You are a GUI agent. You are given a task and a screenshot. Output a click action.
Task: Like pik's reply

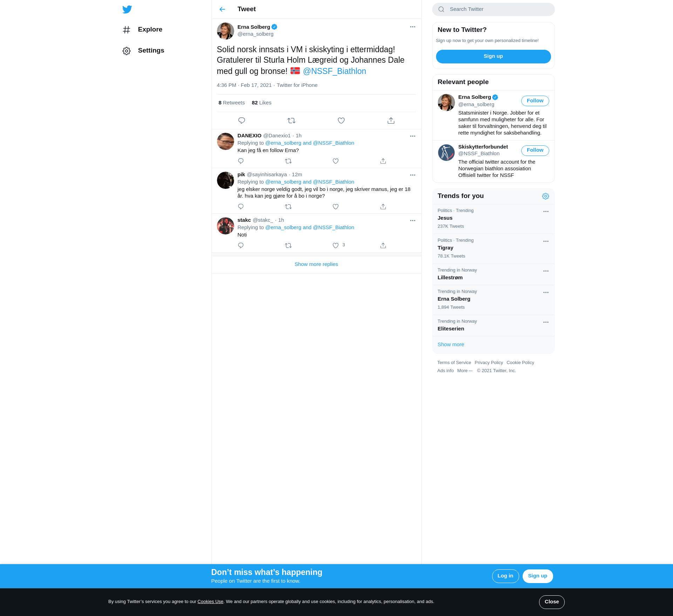coord(335,207)
